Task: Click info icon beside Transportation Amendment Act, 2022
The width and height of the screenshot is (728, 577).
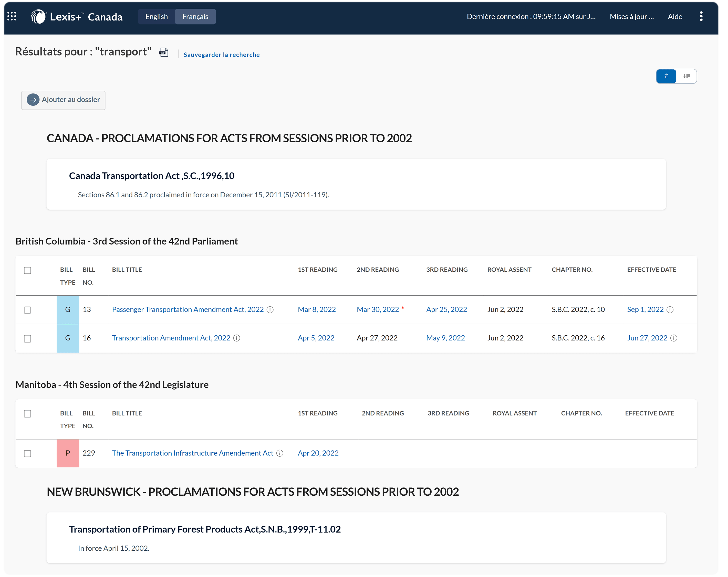Action: click(237, 338)
